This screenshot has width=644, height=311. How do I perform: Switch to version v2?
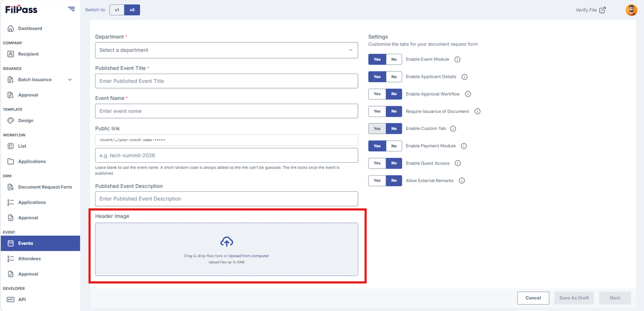(x=132, y=10)
